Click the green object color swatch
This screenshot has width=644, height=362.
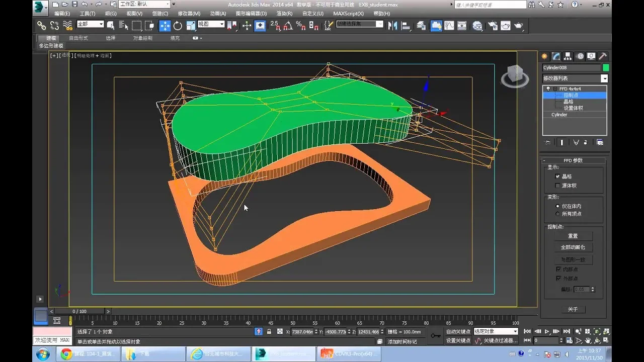click(606, 67)
